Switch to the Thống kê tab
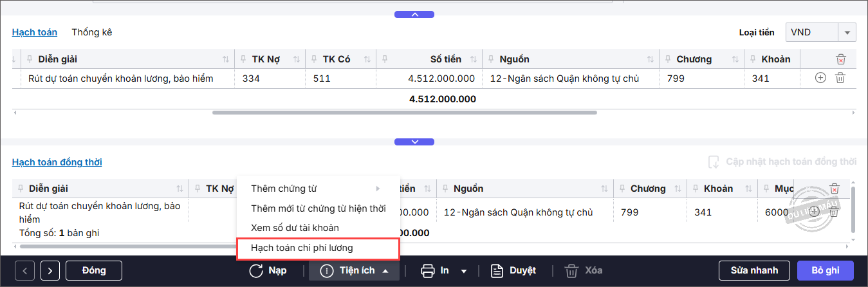 92,32
